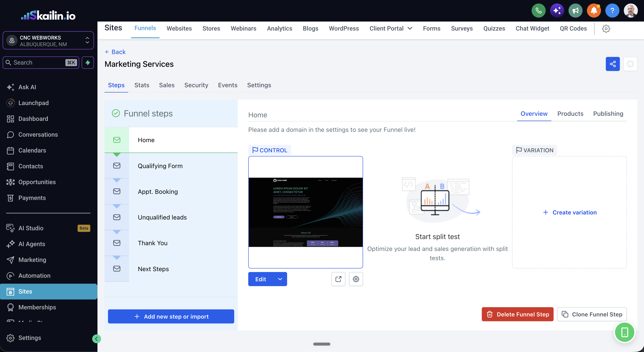
Task: Open the orange bell notifications icon
Action: point(594,11)
